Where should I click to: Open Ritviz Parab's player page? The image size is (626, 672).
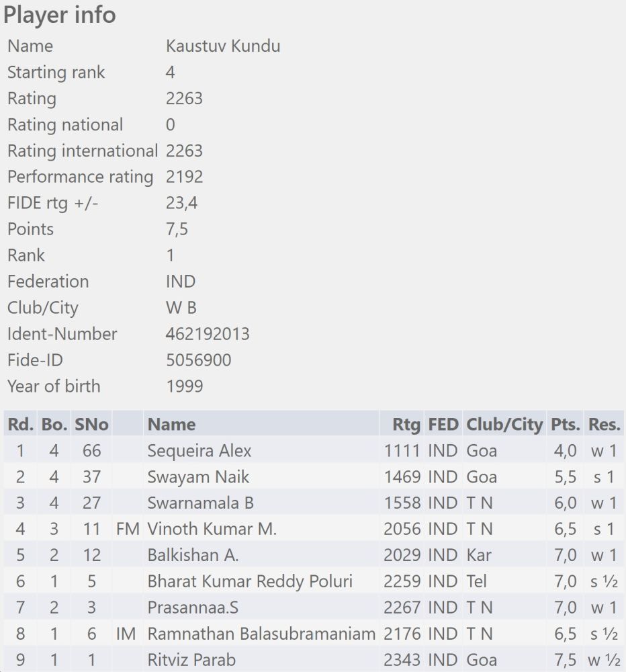(191, 661)
